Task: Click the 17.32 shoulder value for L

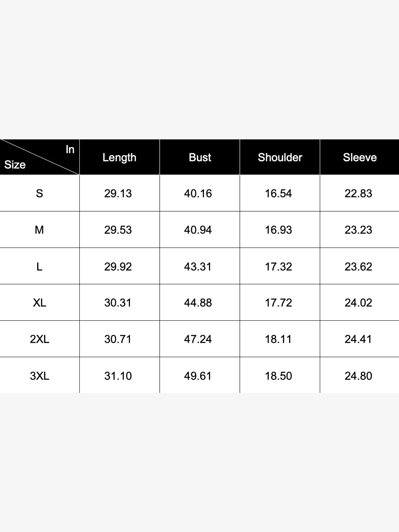Action: click(279, 267)
